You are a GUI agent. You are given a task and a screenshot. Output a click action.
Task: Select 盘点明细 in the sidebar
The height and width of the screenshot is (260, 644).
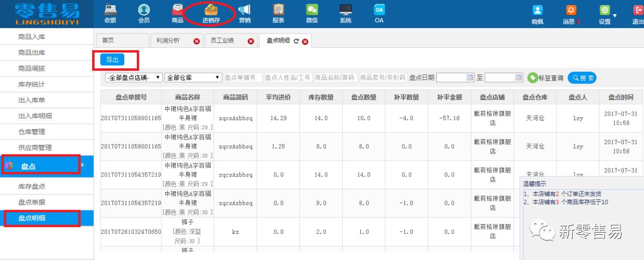tap(47, 218)
